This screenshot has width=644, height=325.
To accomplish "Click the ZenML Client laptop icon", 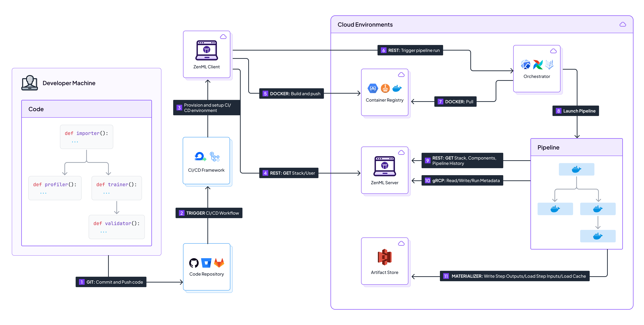I will click(x=206, y=50).
